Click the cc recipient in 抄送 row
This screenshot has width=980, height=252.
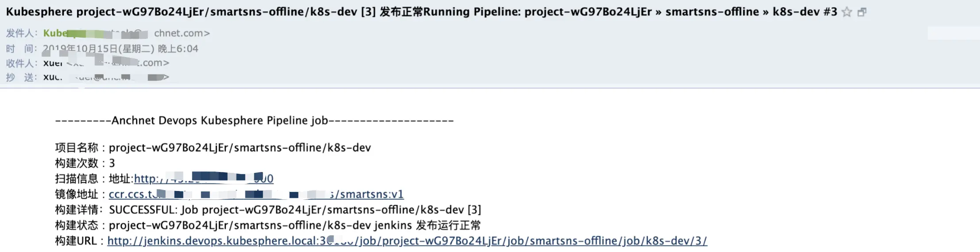(52, 77)
